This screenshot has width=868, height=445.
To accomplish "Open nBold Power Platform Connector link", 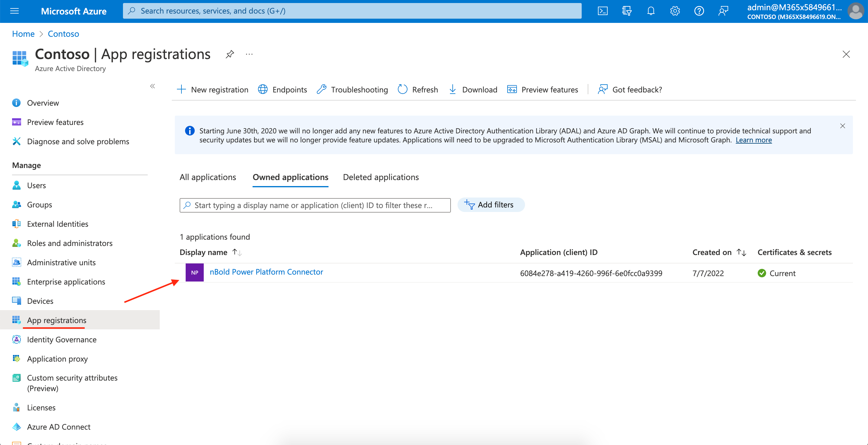I will [x=266, y=272].
